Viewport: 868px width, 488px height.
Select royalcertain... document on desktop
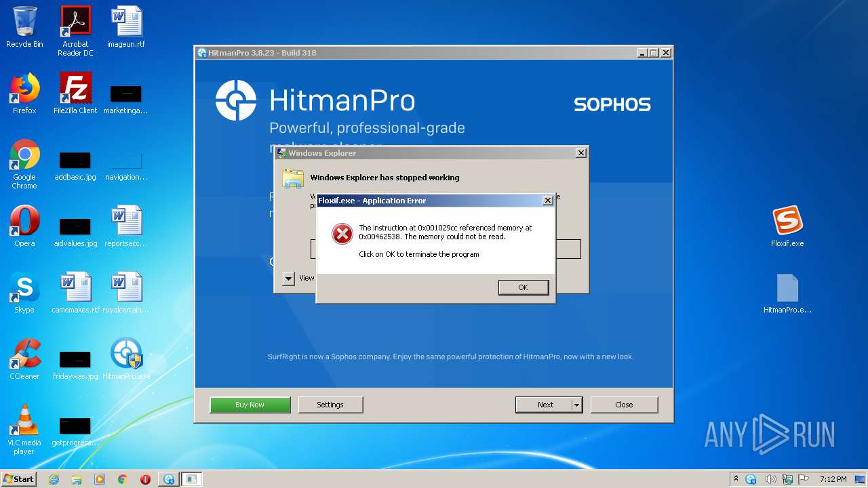(x=126, y=293)
